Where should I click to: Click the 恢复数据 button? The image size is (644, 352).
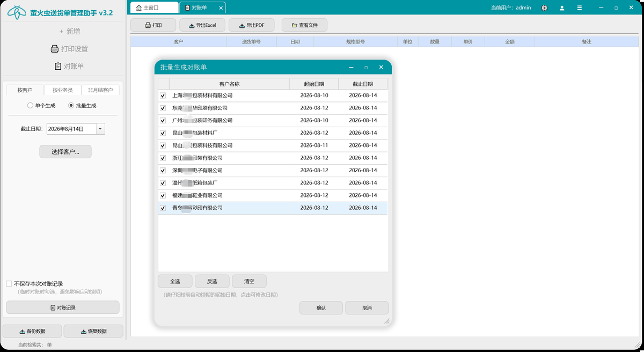93,331
